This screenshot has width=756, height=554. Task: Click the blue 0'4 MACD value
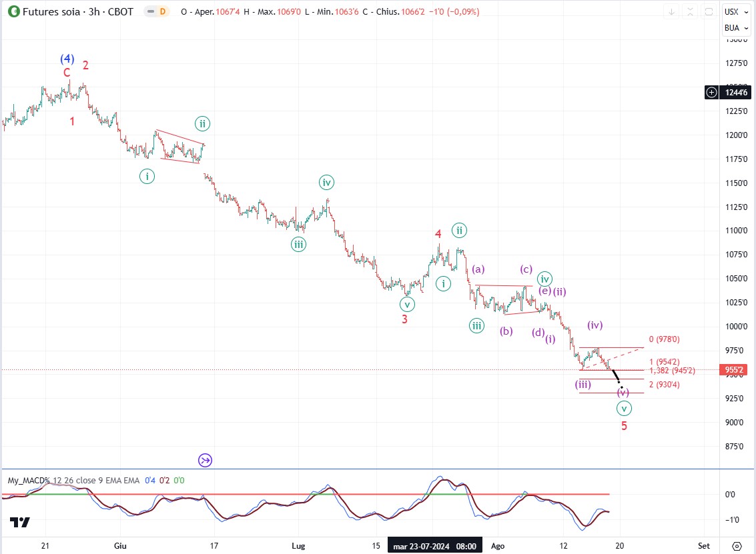point(150,480)
